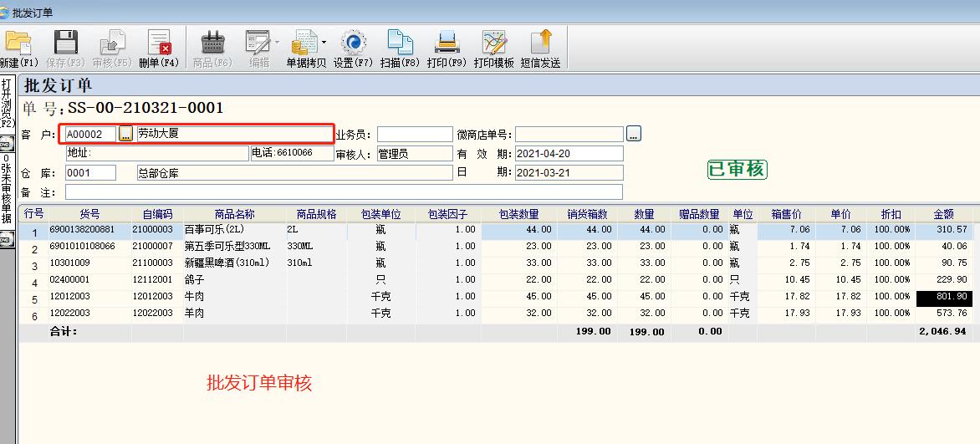Click the 备注 remarks field

point(344,192)
